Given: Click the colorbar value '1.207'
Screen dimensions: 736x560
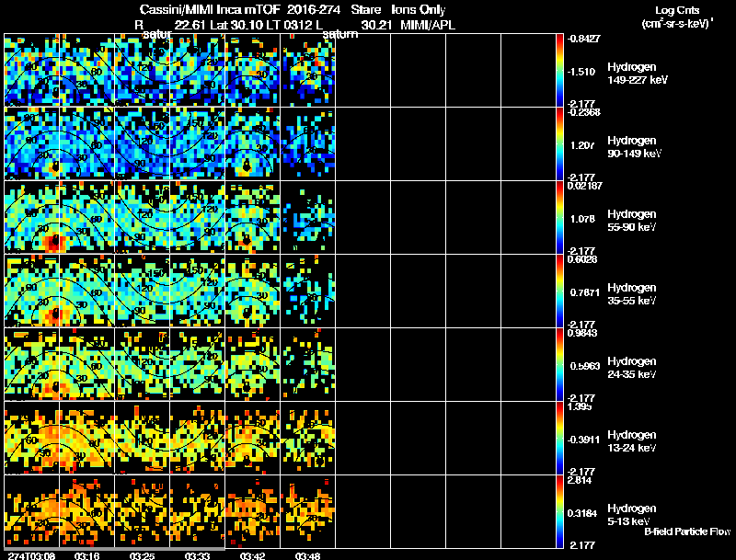Looking at the screenshot, I should coord(582,145).
